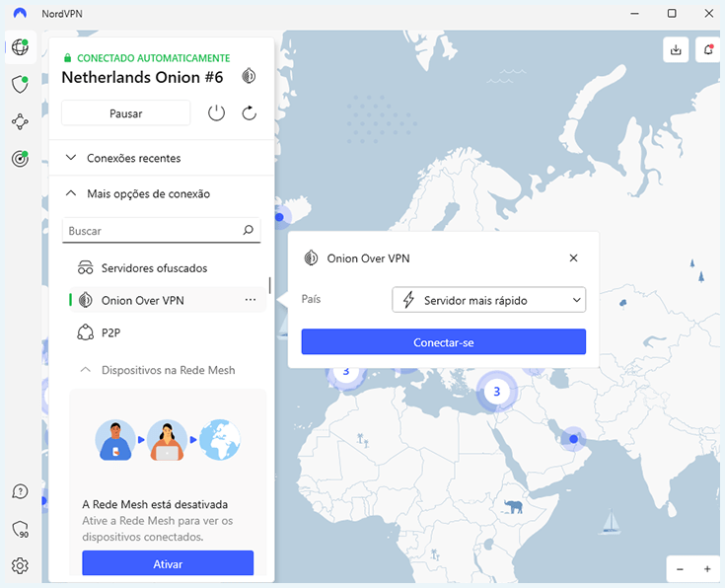Click the cluster of 3 near Turkey
This screenshot has width=725, height=588.
tap(496, 392)
